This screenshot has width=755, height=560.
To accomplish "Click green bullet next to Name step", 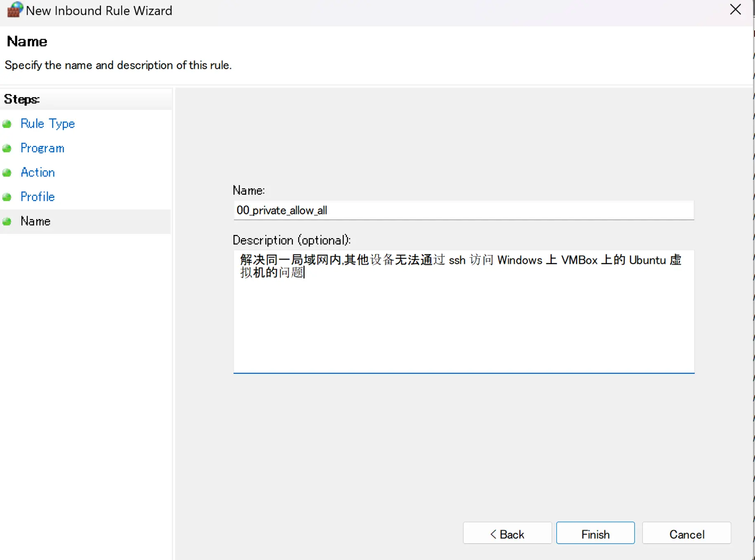I will click(7, 221).
